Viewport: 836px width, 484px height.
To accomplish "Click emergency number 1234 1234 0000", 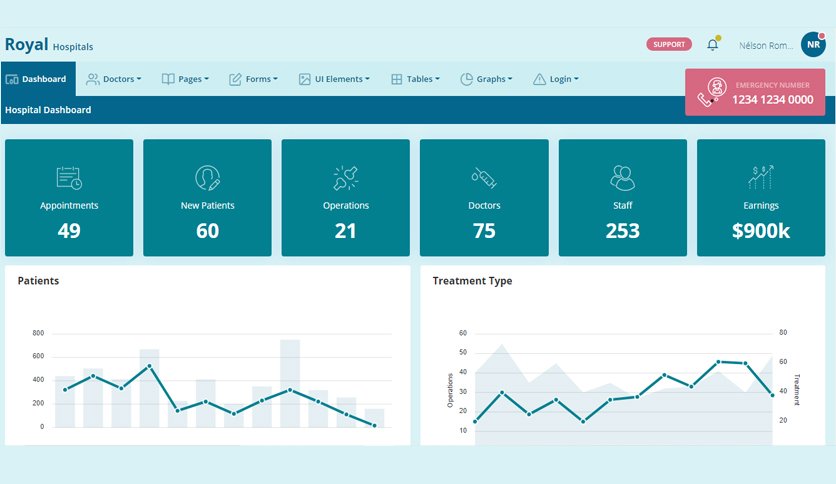I will [x=773, y=100].
